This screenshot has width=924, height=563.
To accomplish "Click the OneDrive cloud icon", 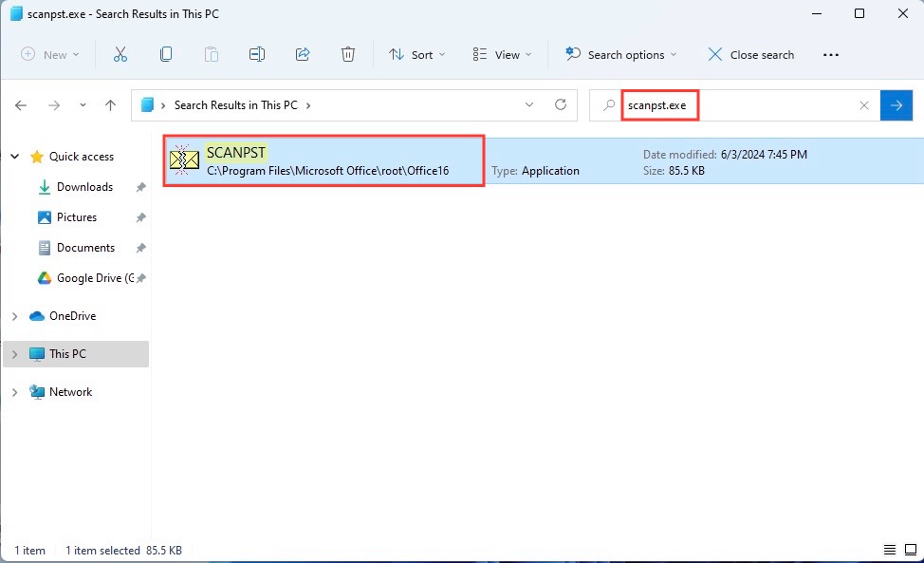I will [x=37, y=316].
